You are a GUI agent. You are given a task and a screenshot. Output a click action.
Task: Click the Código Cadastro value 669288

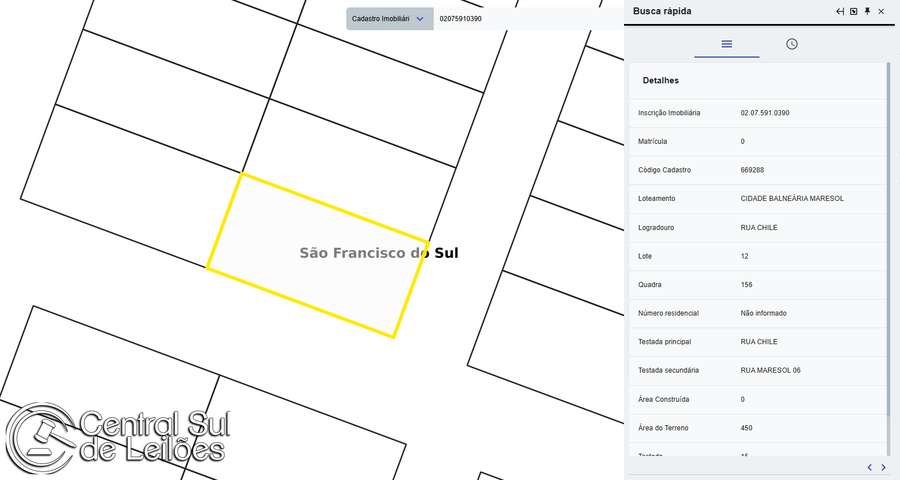[x=752, y=170]
